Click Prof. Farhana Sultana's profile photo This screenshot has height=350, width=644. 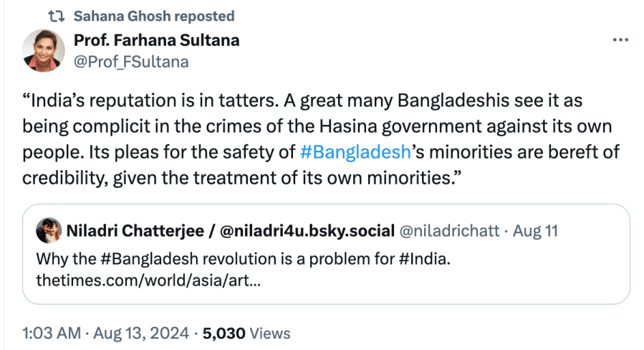click(44, 51)
